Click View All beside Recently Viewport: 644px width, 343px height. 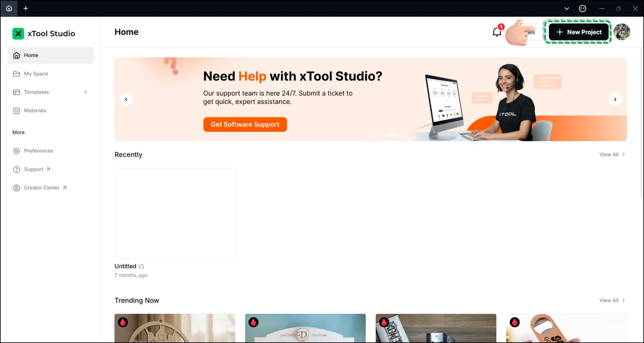pos(612,155)
